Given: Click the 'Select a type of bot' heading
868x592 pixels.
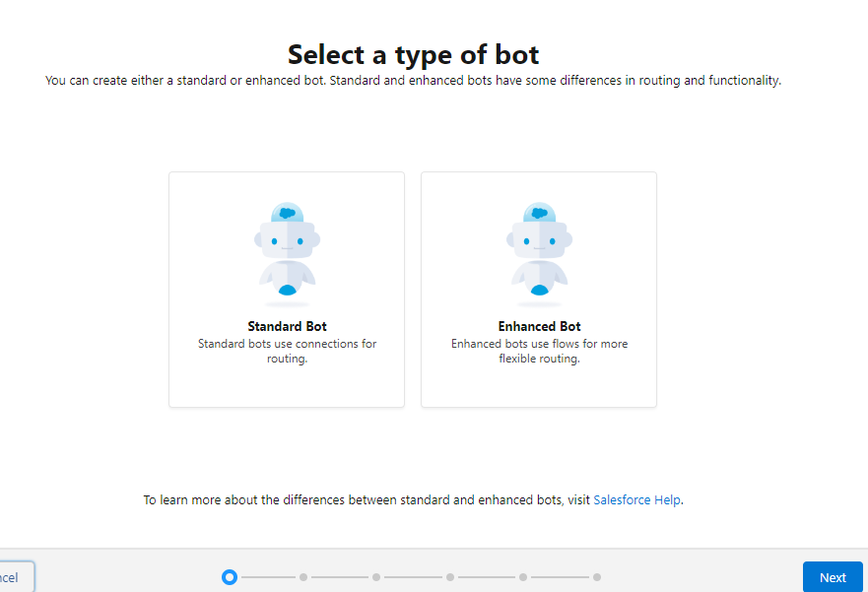Looking at the screenshot, I should pyautogui.click(x=413, y=53).
